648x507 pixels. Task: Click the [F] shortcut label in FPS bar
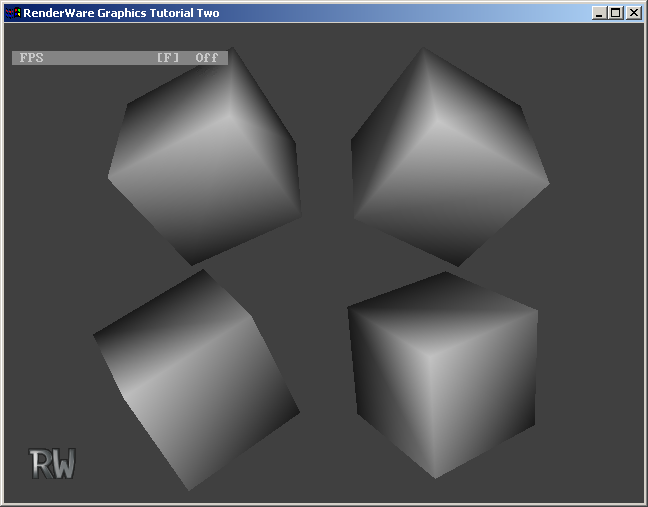coord(168,57)
